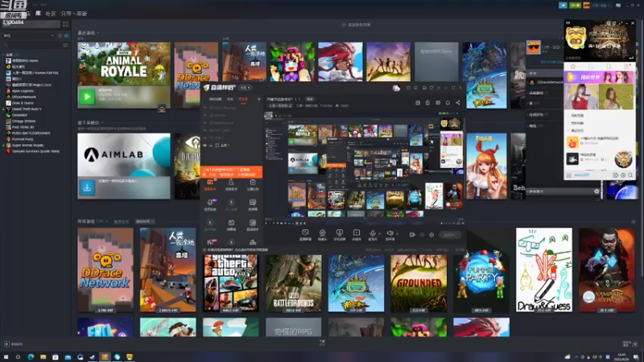Close the orange notification banner
Screen dimensions: 644x362
click(x=258, y=169)
